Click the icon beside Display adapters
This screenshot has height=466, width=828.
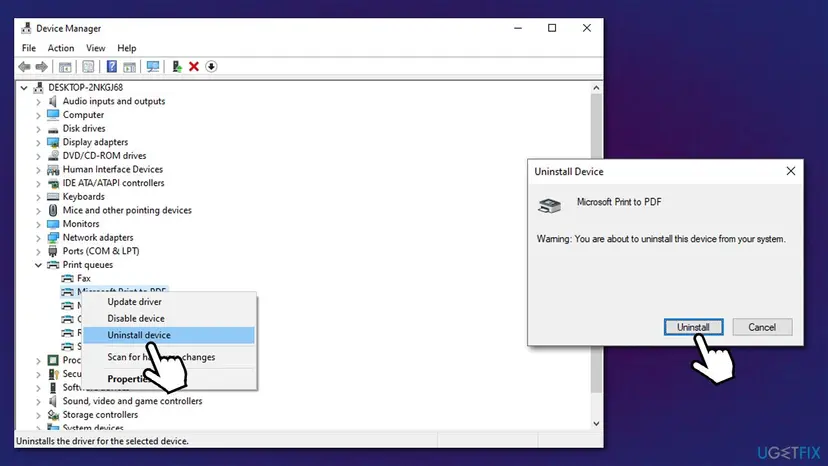(x=53, y=142)
